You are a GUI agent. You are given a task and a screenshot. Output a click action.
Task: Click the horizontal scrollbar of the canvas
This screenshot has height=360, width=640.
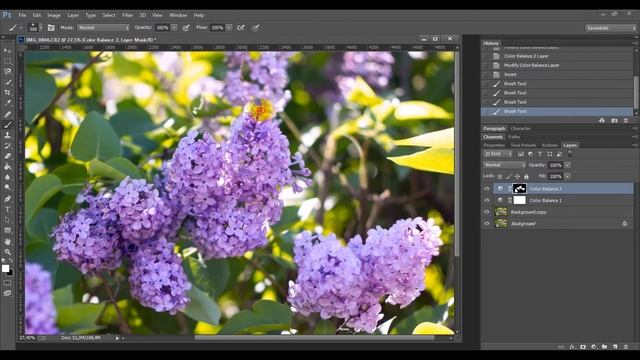click(x=314, y=338)
